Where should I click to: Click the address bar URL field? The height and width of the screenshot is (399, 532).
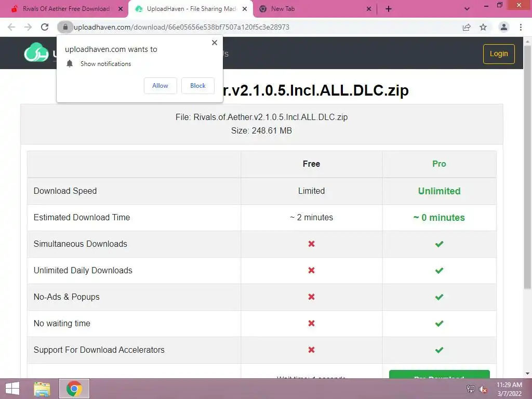264,27
